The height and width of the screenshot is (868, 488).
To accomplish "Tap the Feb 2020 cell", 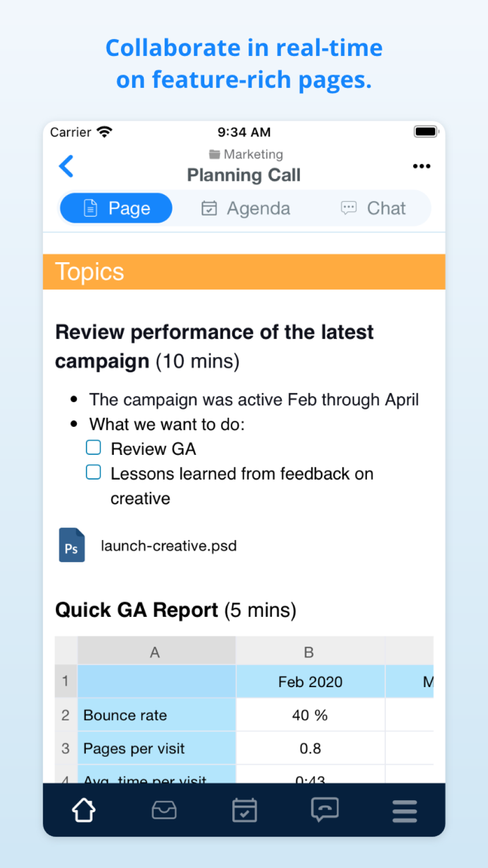I will click(310, 682).
